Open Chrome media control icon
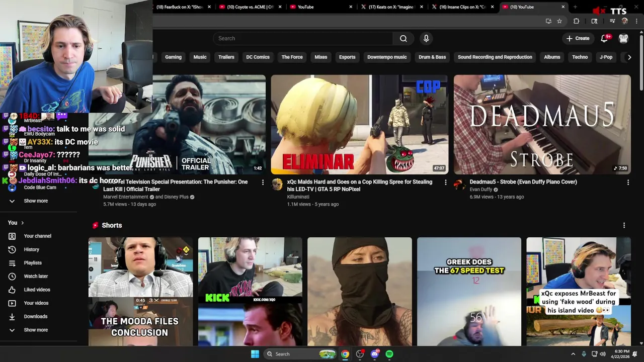 pyautogui.click(x=612, y=21)
